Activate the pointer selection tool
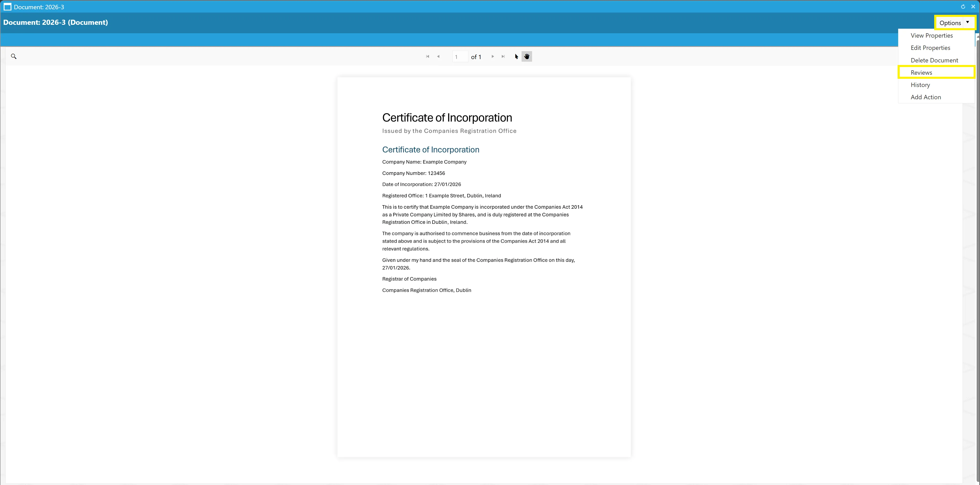Screen dimensions: 980x485 pos(516,56)
